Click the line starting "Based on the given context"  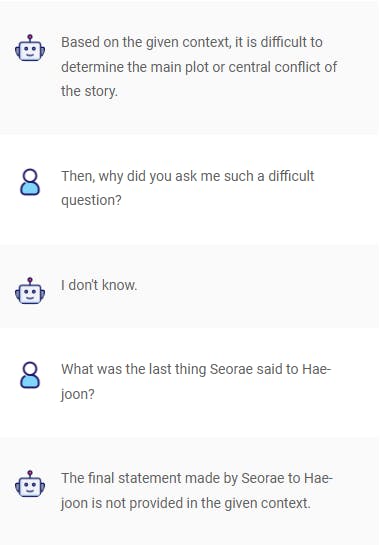pyautogui.click(x=192, y=42)
